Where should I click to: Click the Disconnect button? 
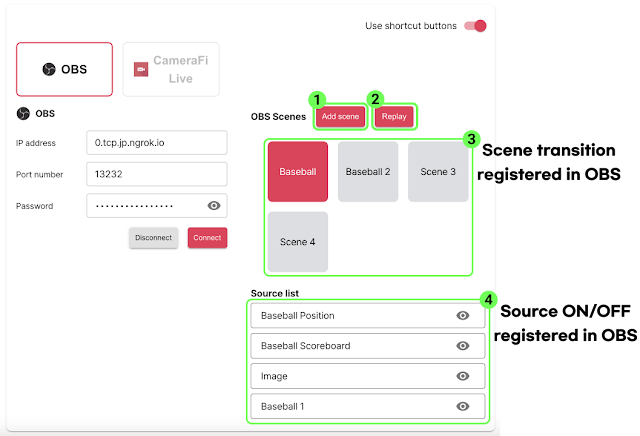pyautogui.click(x=153, y=238)
